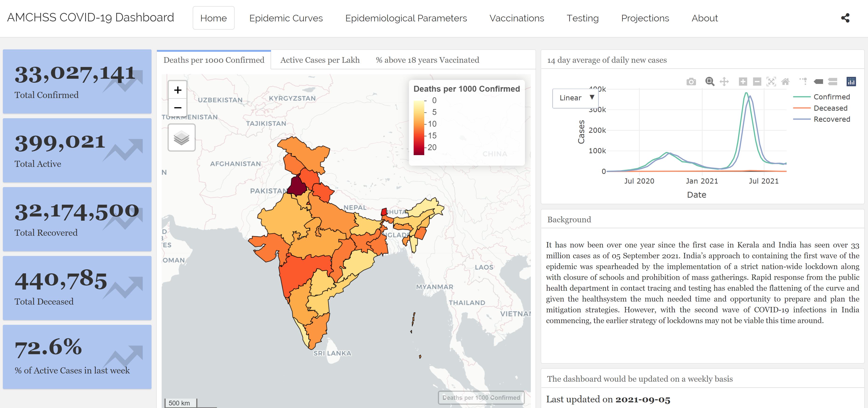Switch to Active Cases per Lakh tab
Image resolution: width=868 pixels, height=408 pixels.
click(320, 60)
